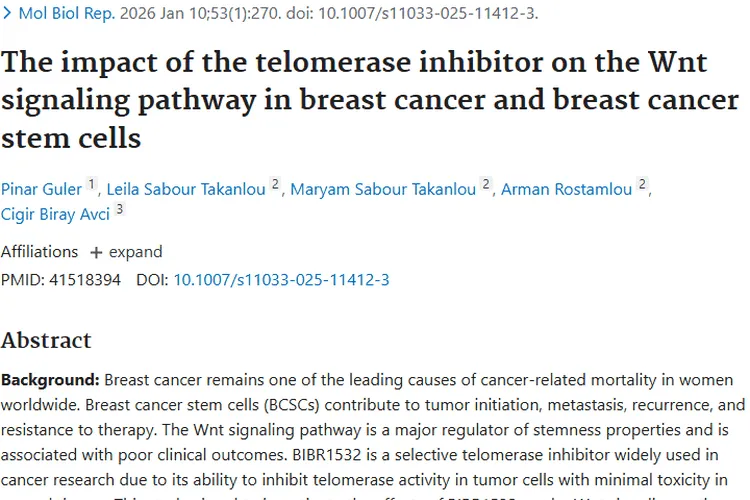Click the plus icon beside expand
The height and width of the screenshot is (500, 750).
(96, 252)
